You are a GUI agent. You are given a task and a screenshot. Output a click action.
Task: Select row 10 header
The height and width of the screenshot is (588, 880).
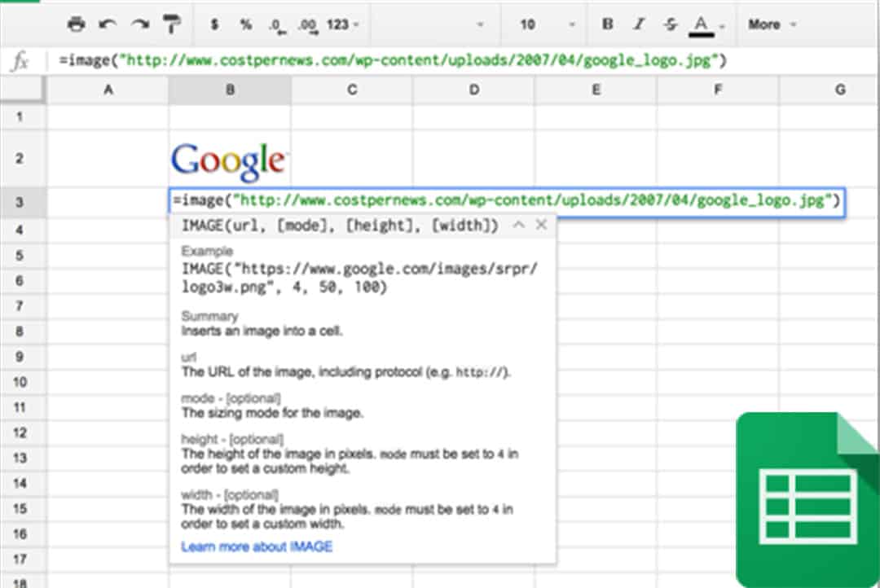click(x=20, y=382)
